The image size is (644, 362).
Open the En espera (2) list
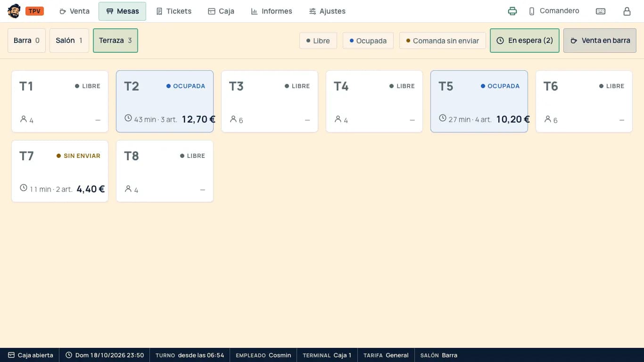(525, 41)
